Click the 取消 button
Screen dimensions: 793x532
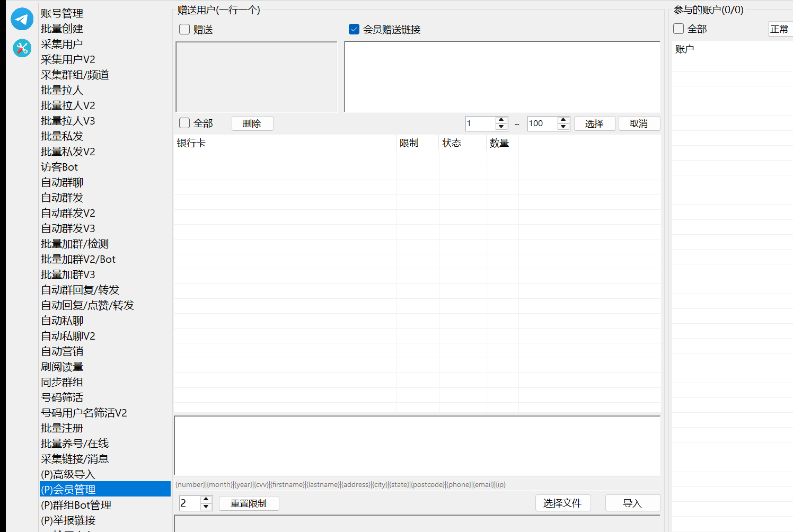point(639,123)
